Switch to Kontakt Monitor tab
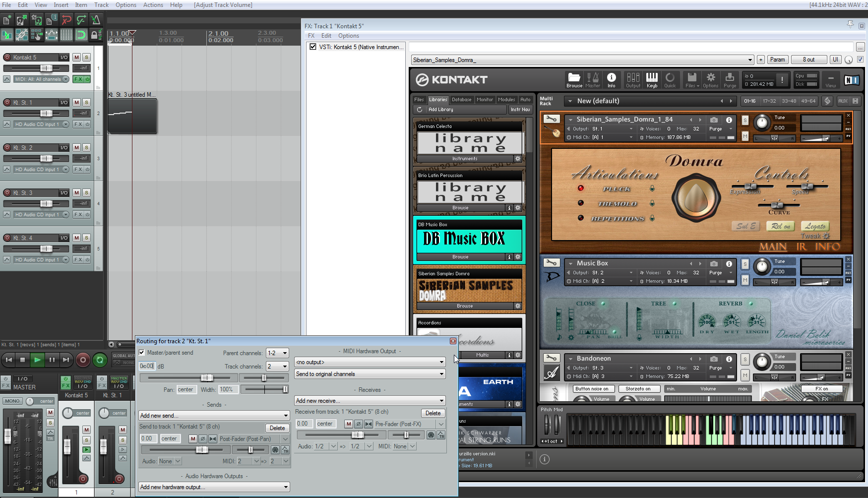 point(485,100)
